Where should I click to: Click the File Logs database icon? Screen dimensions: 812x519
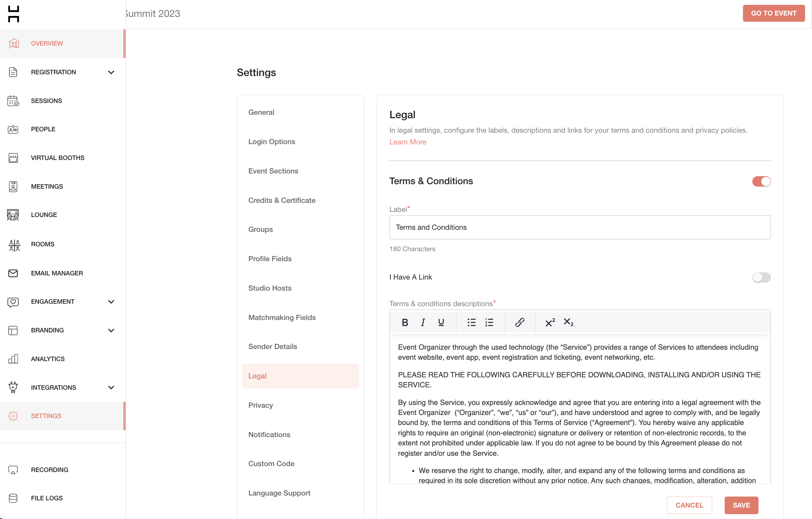(13, 498)
